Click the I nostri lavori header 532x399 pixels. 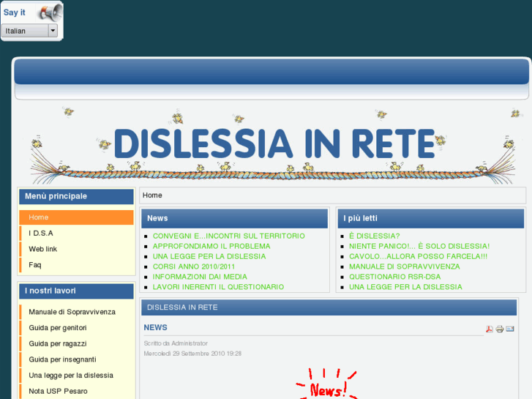click(x=76, y=291)
